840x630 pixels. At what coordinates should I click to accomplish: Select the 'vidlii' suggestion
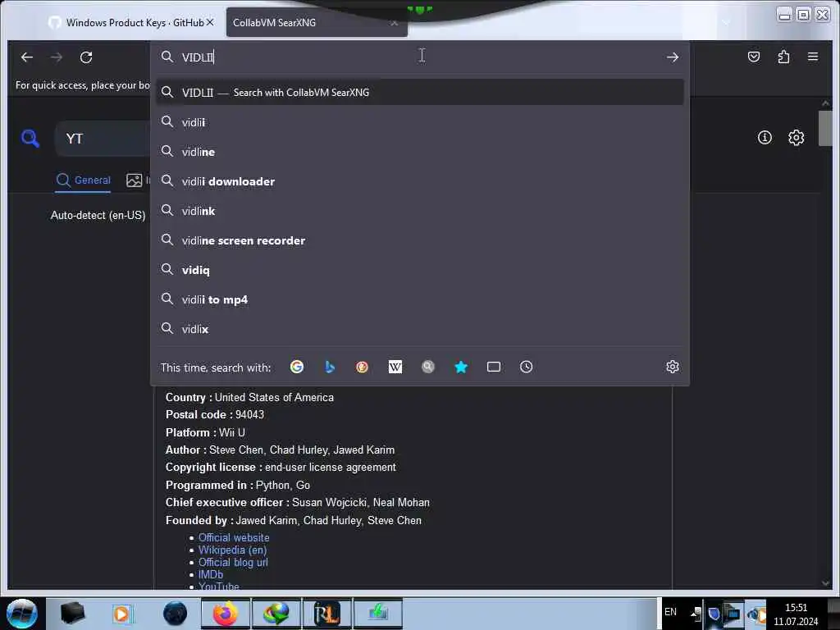[x=420, y=122]
